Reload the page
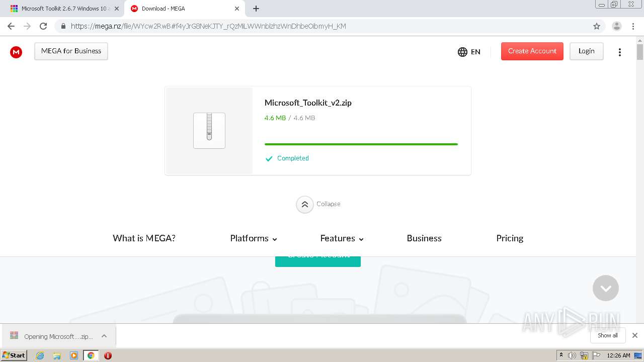 pos(43,26)
